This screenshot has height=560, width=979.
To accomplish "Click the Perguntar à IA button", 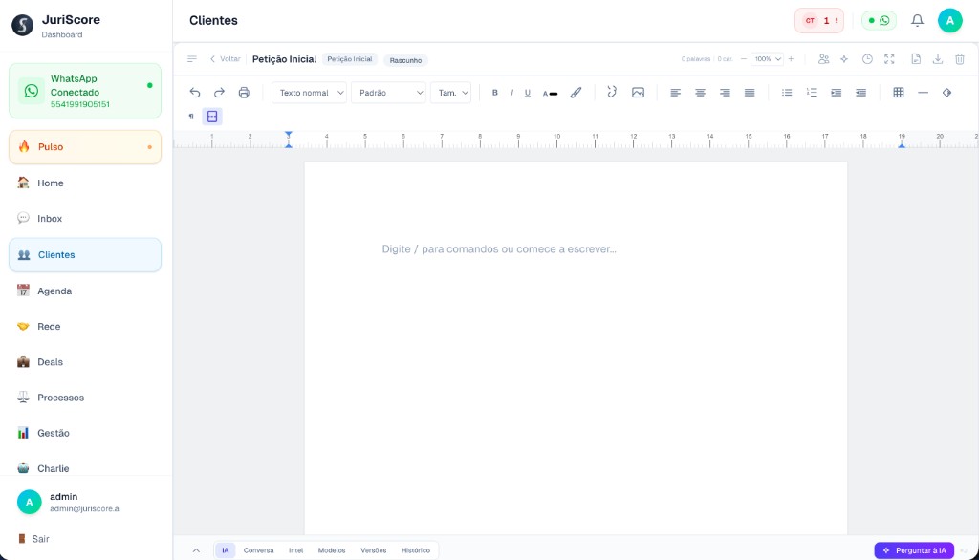I will pyautogui.click(x=914, y=549).
